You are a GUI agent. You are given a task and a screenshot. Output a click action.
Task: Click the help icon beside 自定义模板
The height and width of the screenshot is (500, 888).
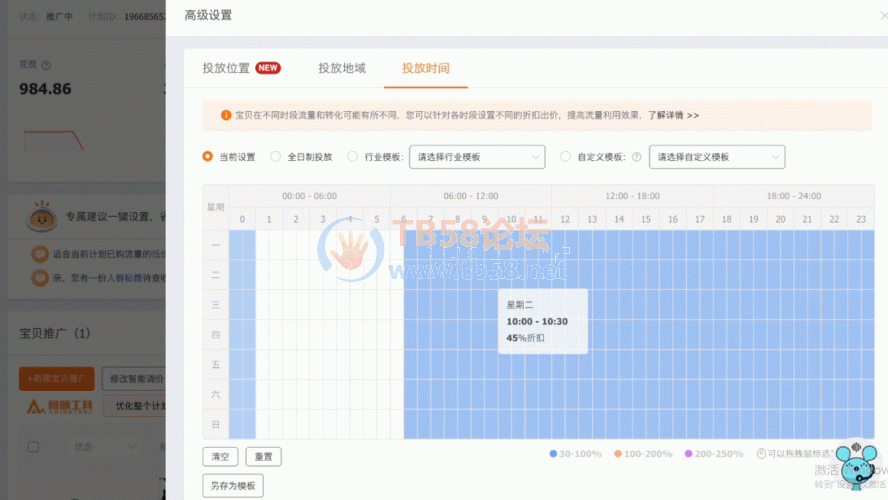[x=637, y=157]
